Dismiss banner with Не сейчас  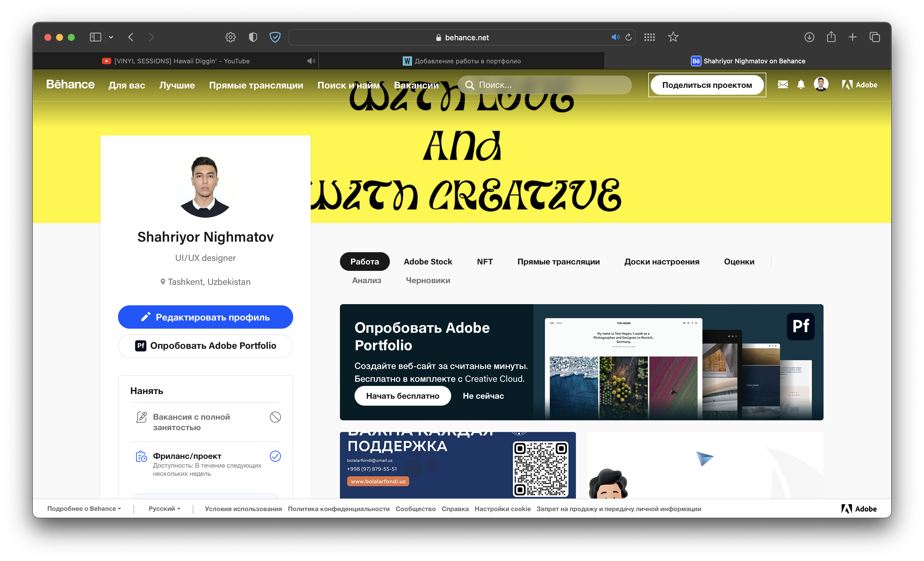(483, 396)
